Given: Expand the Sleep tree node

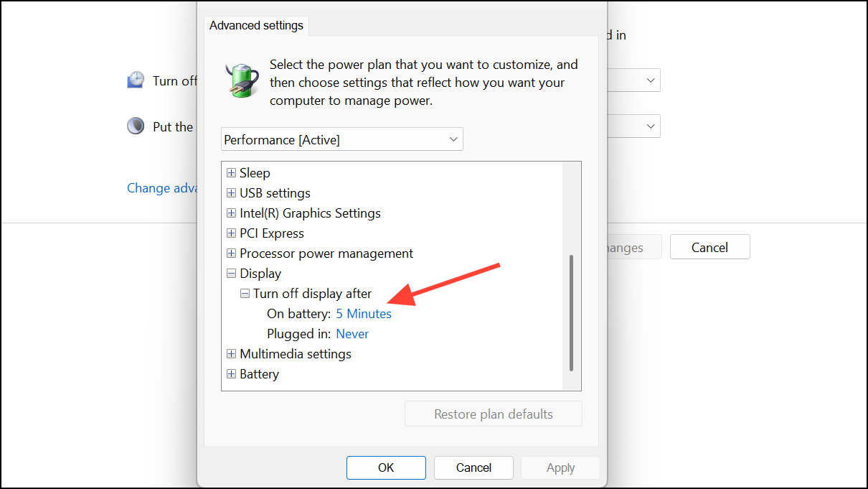Looking at the screenshot, I should tap(231, 173).
